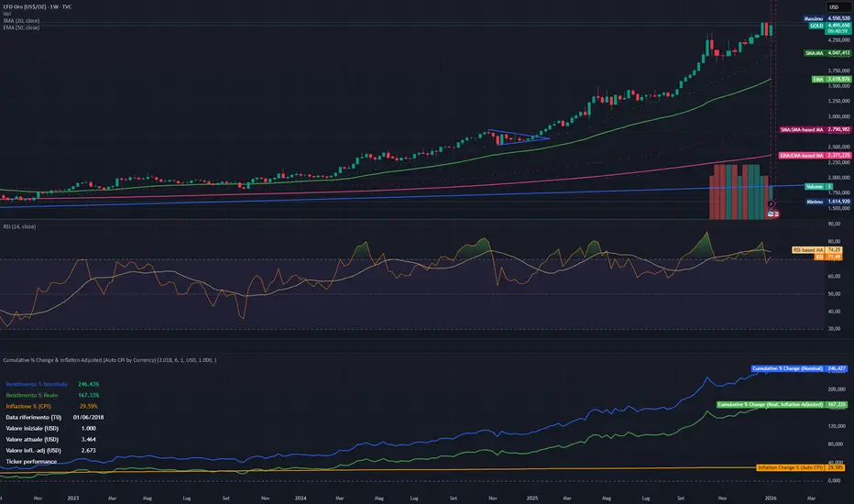854x504 pixels.
Task: Select the CFD Oro symbol title
Action: tap(37, 6)
